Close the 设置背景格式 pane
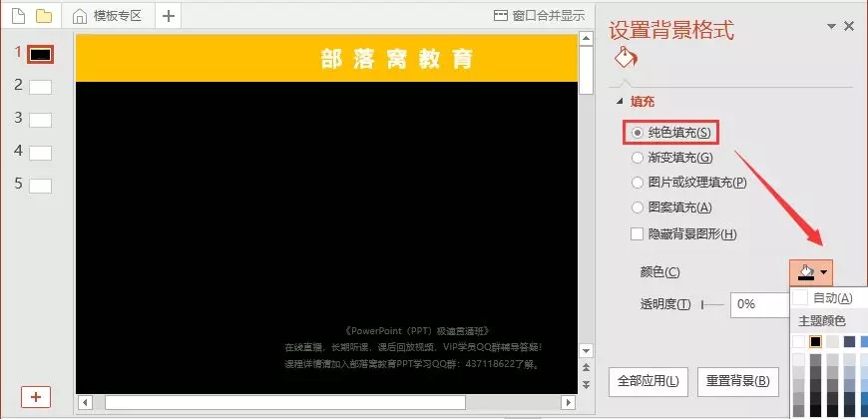868x419 pixels. pos(849,26)
